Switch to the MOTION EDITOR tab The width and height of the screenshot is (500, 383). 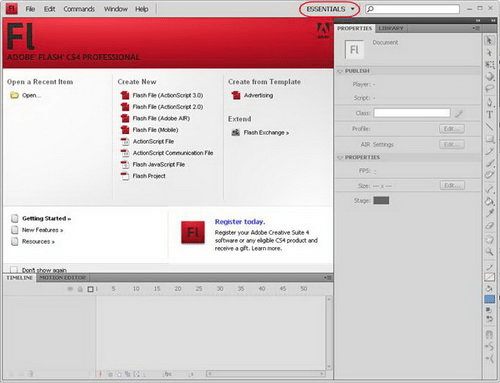coord(63,277)
